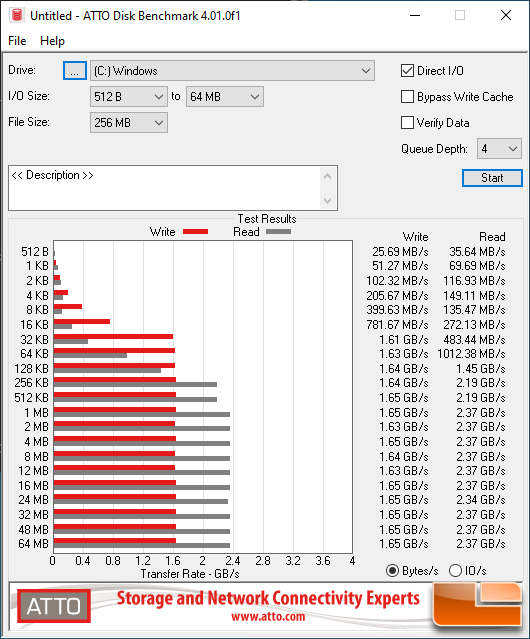This screenshot has height=639, width=530.
Task: Select the Bytes/s radio button
Action: 392,571
